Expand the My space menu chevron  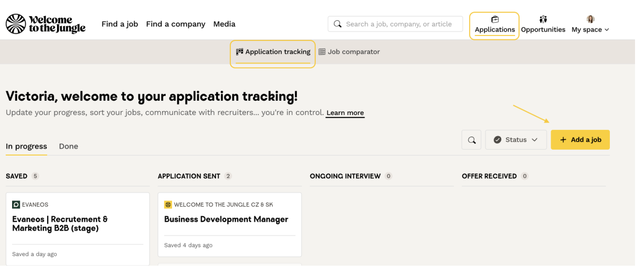[607, 30]
